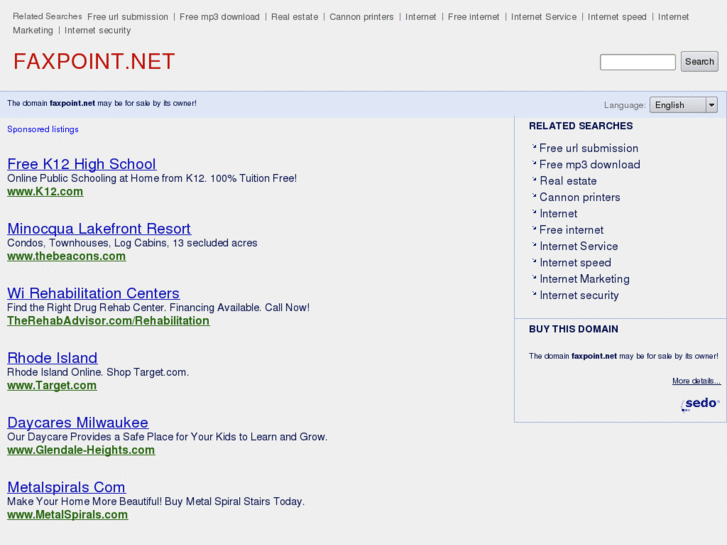Screen dimensions: 727x545
Task: Open the Language dropdown showing English
Action: tap(683, 105)
